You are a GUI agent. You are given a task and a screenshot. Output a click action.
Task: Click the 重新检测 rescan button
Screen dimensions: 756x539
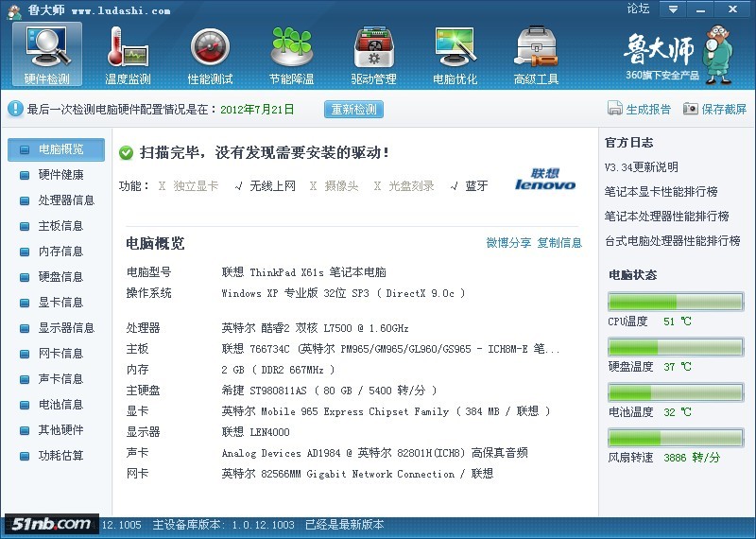point(354,110)
